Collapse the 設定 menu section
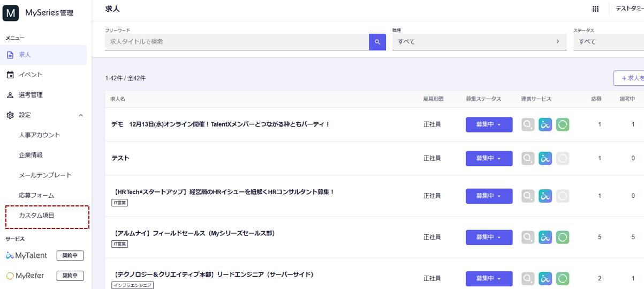The width and height of the screenshot is (644, 289). (81, 115)
